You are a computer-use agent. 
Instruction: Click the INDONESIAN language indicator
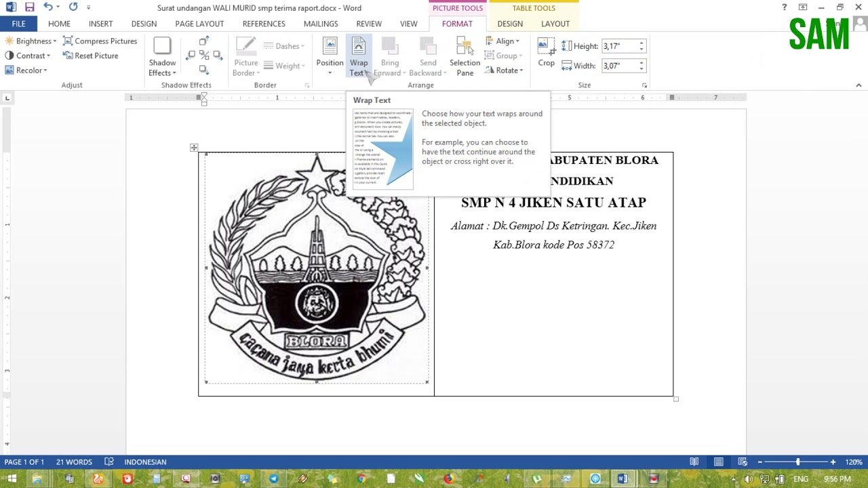click(x=145, y=462)
